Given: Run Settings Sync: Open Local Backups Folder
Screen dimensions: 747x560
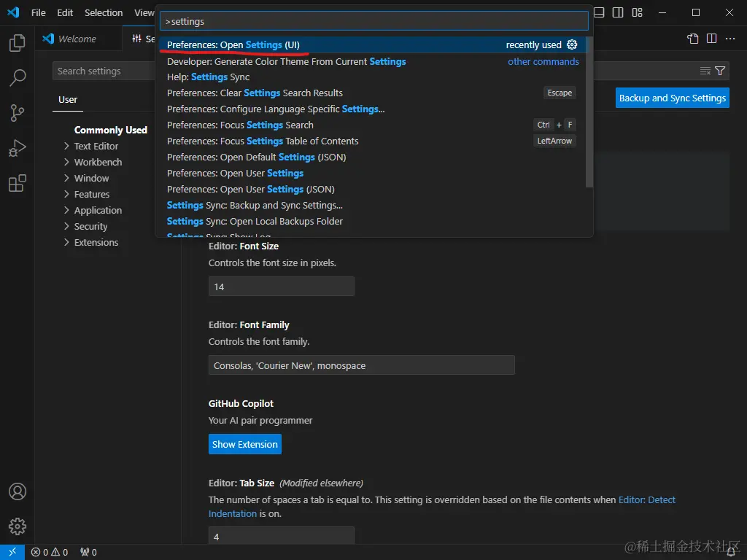Looking at the screenshot, I should pos(371,222).
